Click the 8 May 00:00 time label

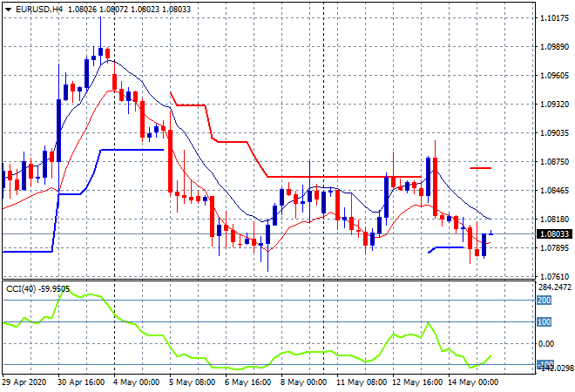(x=306, y=382)
